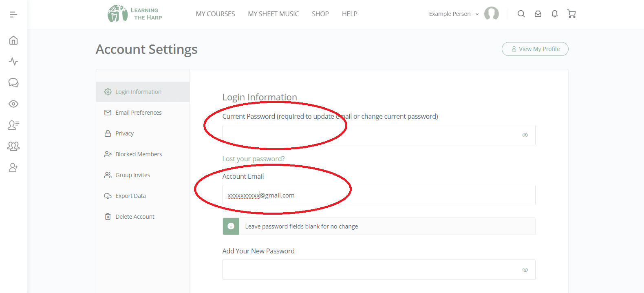Open the search magnifier icon
644x293 pixels.
521,14
